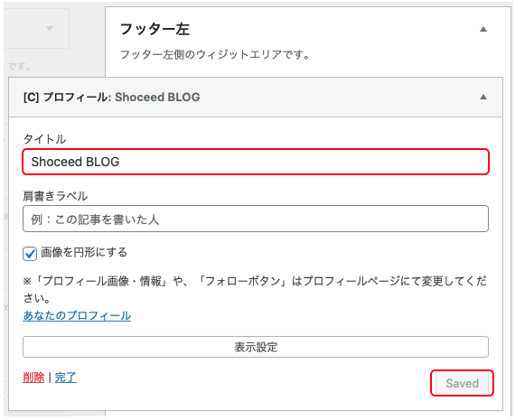Collapse the フッター左 widget area arrow
Image resolution: width=515 pixels, height=420 pixels.
click(x=483, y=29)
